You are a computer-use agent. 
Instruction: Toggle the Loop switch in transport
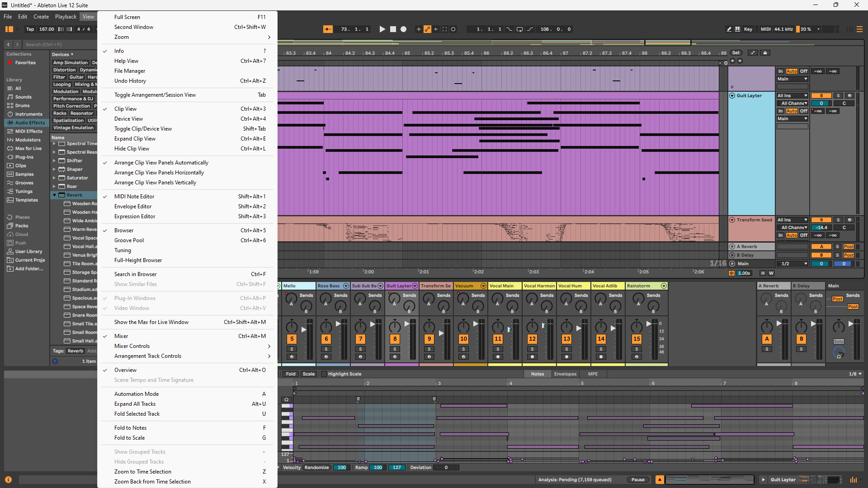pos(519,29)
